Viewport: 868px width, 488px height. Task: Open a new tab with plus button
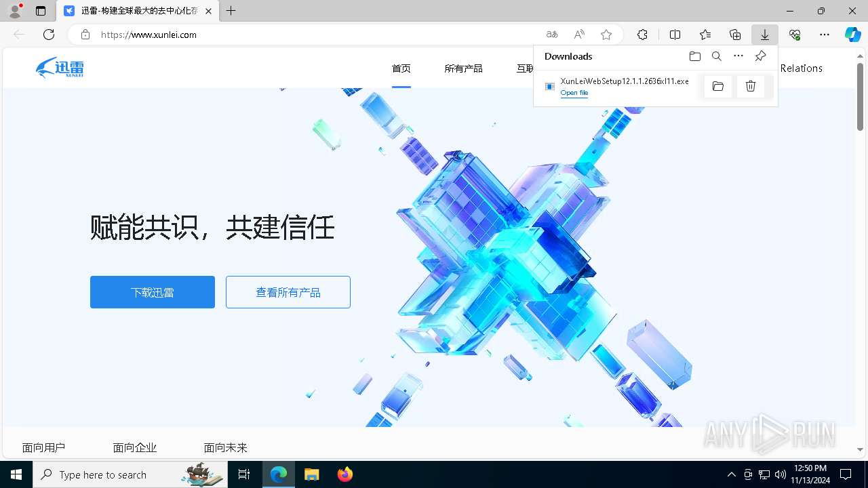[x=231, y=11]
